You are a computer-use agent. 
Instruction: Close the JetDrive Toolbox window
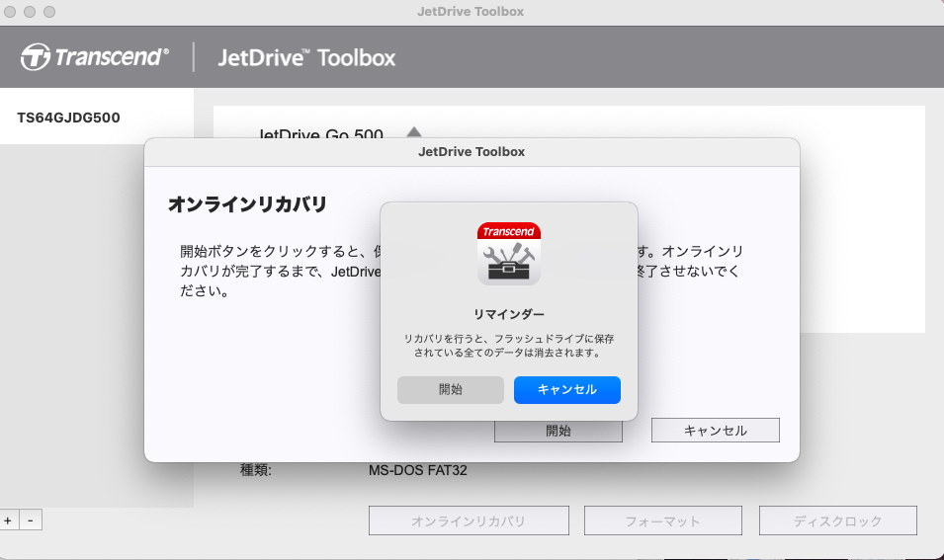pyautogui.click(x=10, y=12)
